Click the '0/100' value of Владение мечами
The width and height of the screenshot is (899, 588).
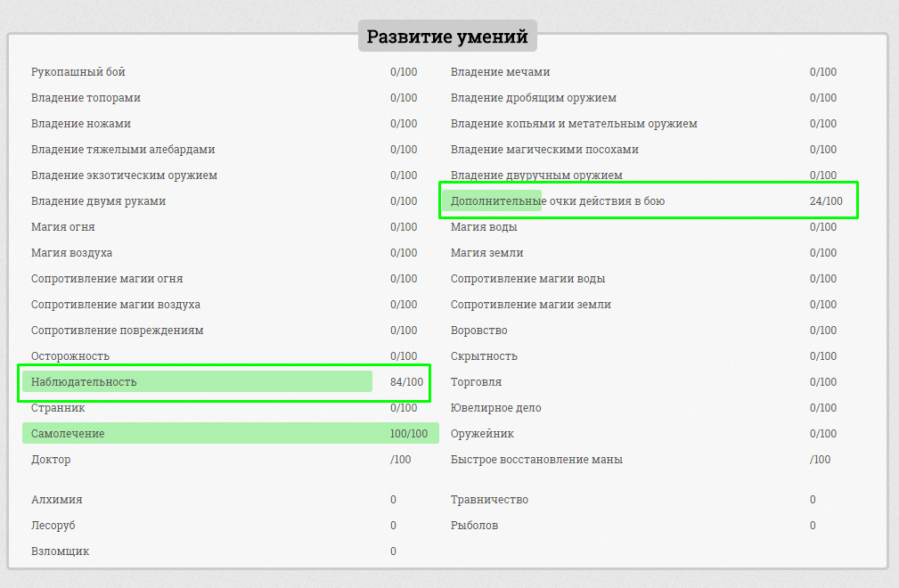822,71
